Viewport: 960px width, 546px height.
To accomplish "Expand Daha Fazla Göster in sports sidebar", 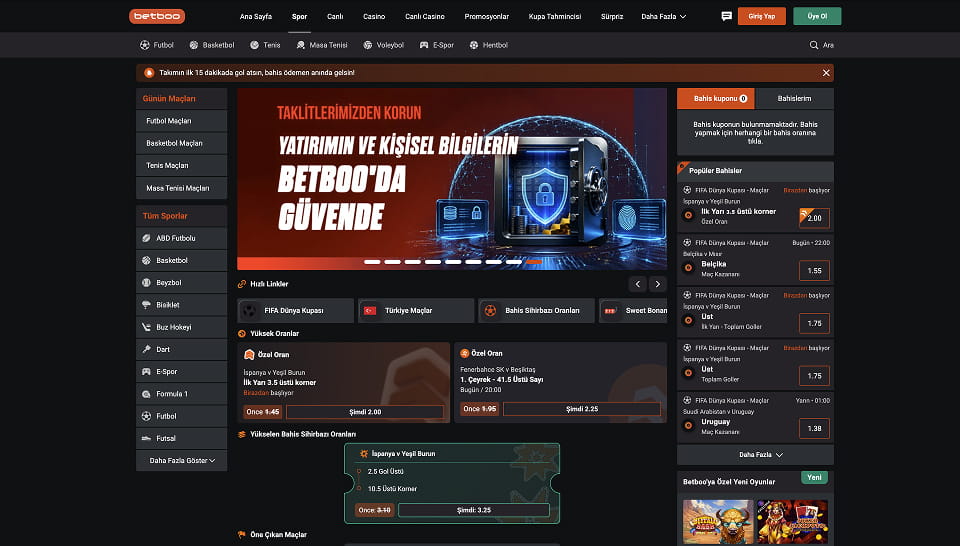I will tap(181, 461).
